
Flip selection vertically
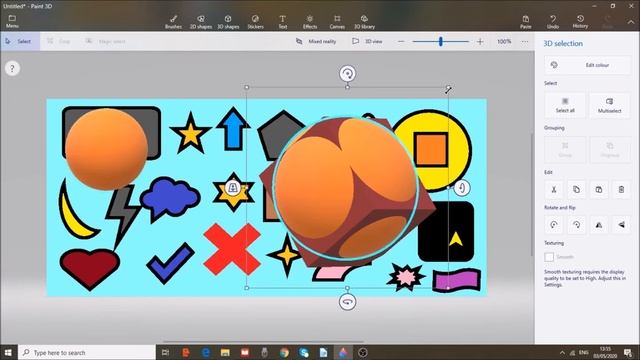tap(621, 224)
